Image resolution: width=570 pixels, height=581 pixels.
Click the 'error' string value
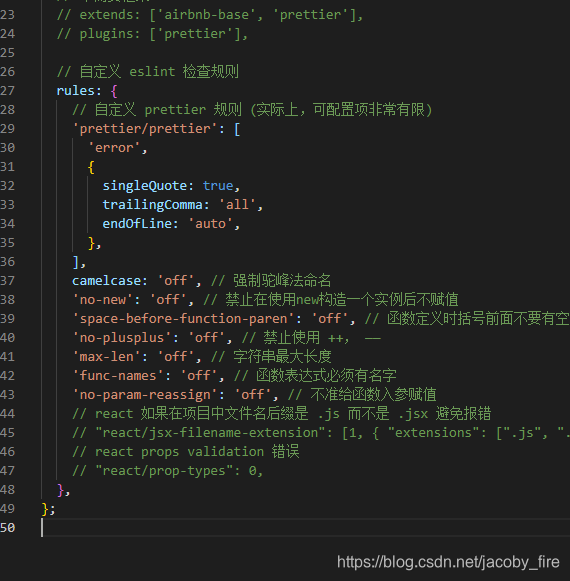coord(114,148)
